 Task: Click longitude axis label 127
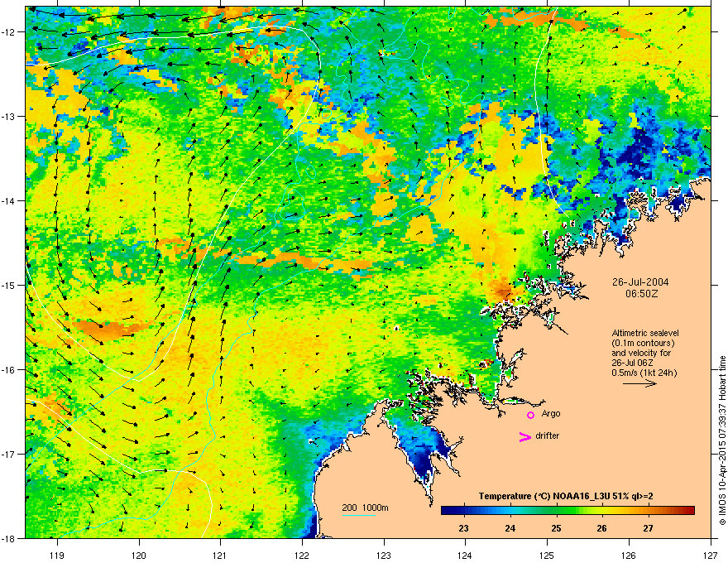(x=711, y=555)
